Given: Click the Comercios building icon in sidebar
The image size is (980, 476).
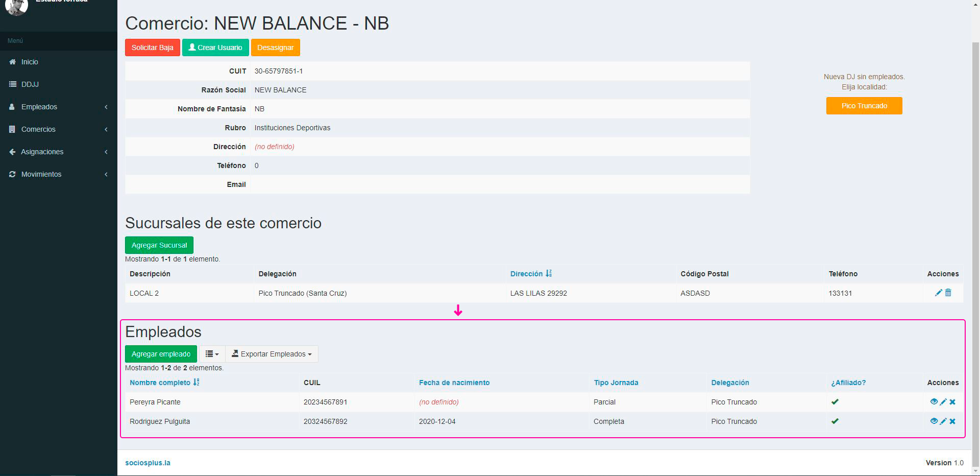Looking at the screenshot, I should pyautogui.click(x=12, y=129).
